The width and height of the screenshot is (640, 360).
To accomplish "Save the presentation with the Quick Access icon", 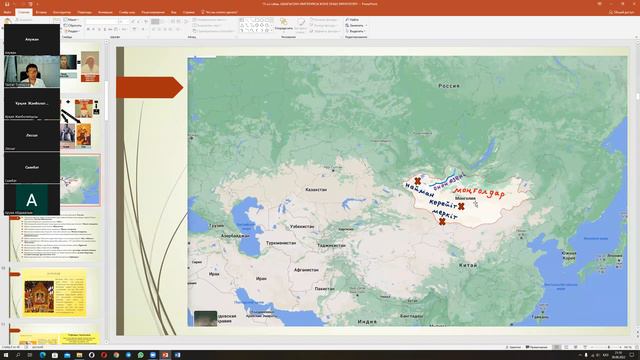I will click(x=7, y=4).
